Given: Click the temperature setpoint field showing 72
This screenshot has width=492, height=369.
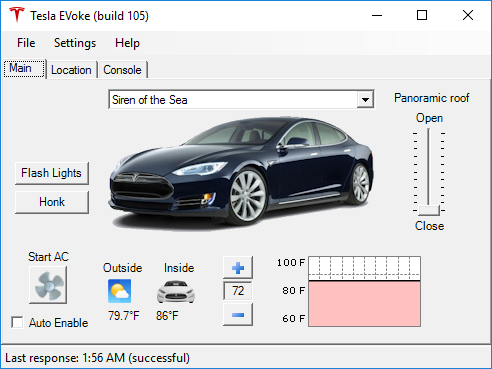Looking at the screenshot, I should pyautogui.click(x=238, y=291).
